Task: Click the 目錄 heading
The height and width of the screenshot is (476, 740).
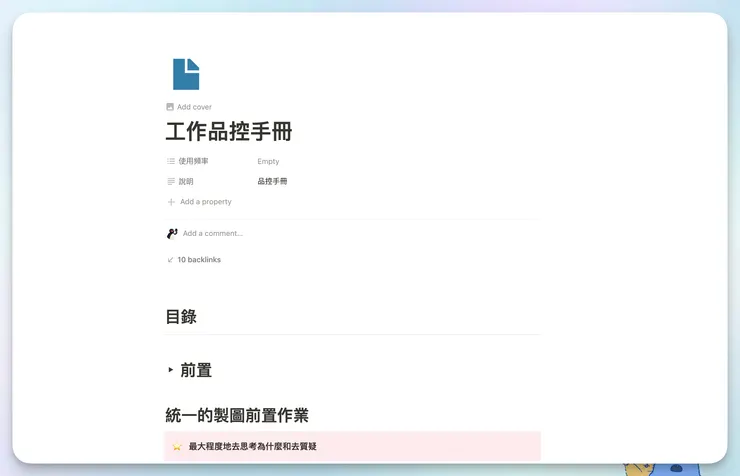Action: [x=181, y=316]
